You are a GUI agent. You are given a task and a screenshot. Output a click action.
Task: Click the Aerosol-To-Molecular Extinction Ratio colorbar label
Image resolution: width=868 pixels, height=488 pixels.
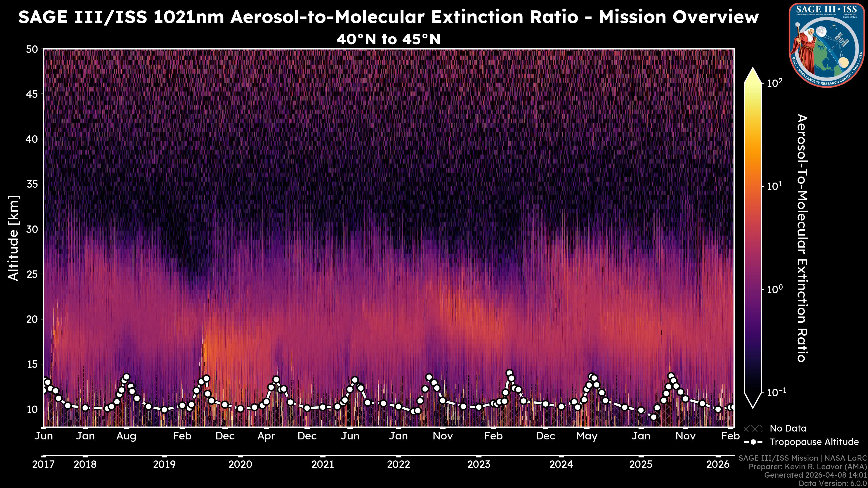click(802, 237)
